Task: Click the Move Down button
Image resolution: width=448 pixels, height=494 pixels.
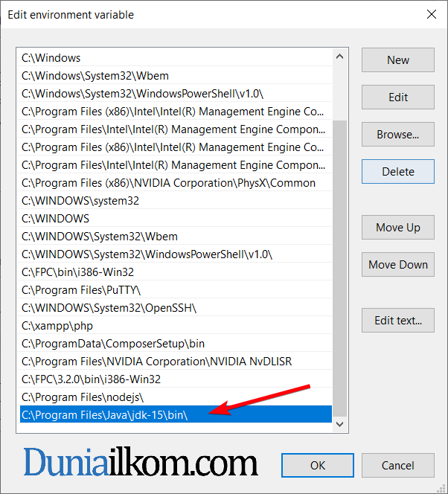Action: (398, 264)
